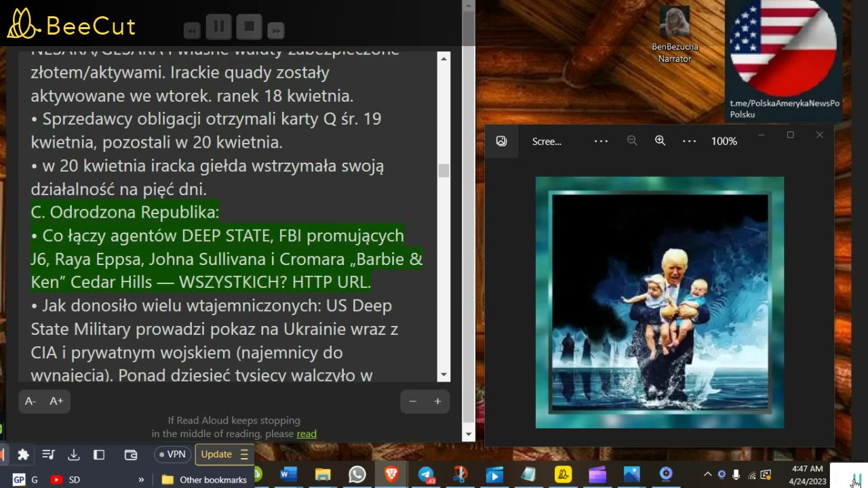Click the plus button below the text
This screenshot has height=488, width=868.
pos(437,401)
